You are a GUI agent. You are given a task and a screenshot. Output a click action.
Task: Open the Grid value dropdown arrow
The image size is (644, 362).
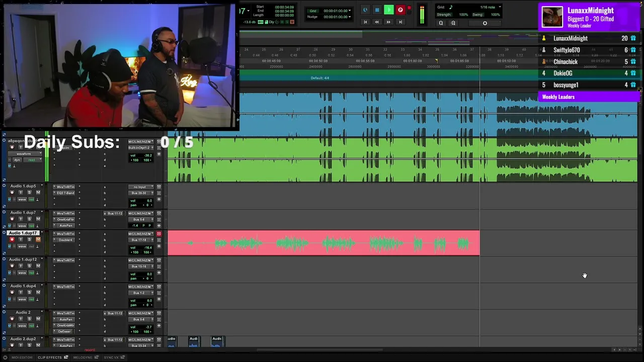coord(350,11)
